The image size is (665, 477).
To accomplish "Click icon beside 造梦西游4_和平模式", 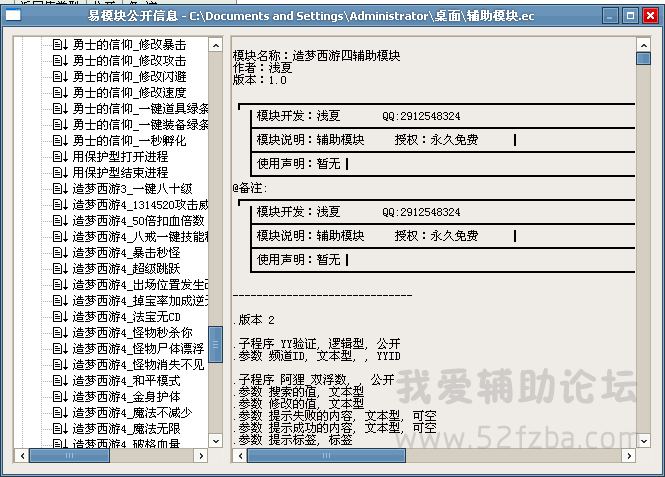I will pyautogui.click(x=60, y=380).
